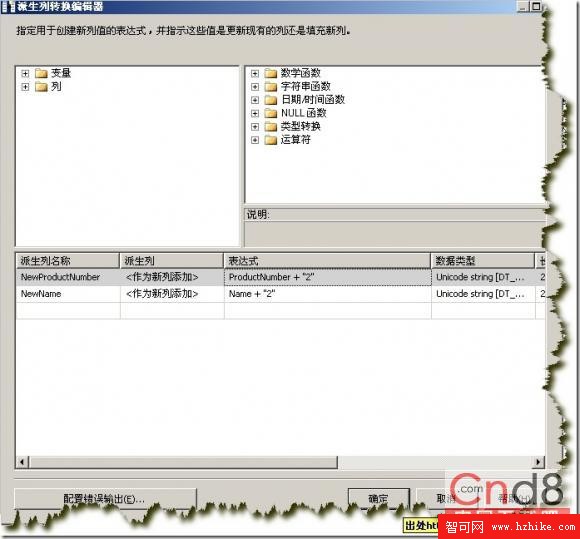Select the NULL 函数 tree label

[304, 113]
